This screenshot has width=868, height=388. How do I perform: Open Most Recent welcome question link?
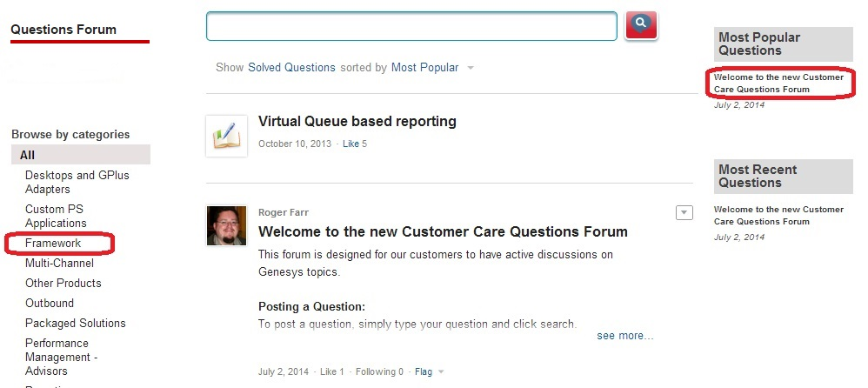[778, 216]
